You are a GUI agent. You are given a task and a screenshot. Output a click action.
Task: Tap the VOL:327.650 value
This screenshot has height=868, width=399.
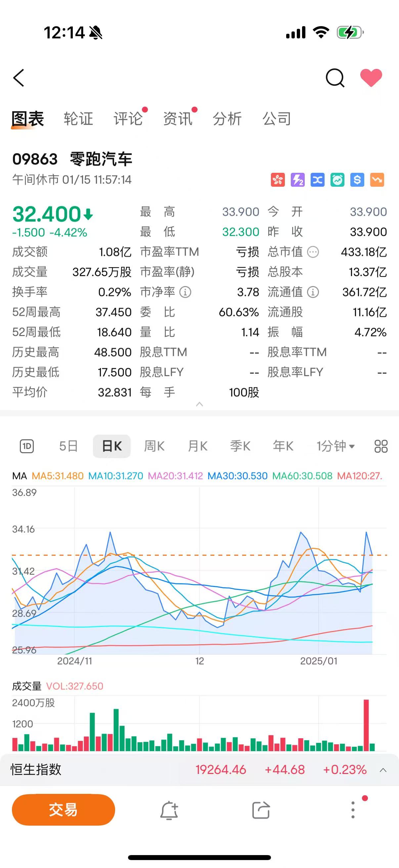[74, 686]
